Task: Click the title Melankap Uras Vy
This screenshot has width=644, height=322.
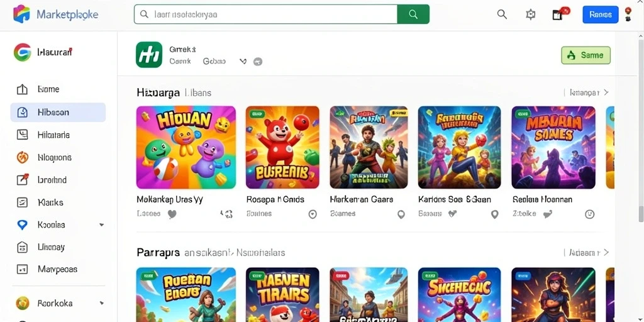Action: click(x=170, y=199)
